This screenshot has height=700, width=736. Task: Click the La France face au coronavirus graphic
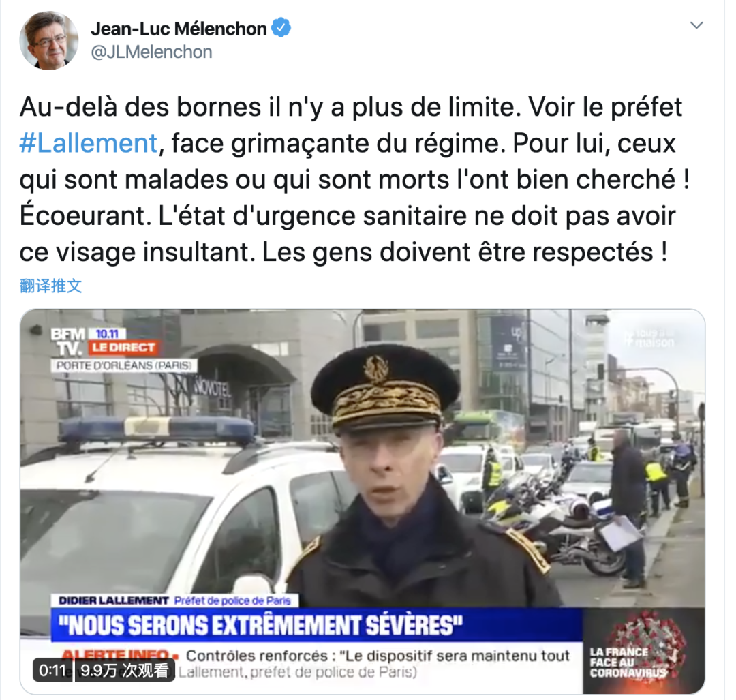click(643, 651)
